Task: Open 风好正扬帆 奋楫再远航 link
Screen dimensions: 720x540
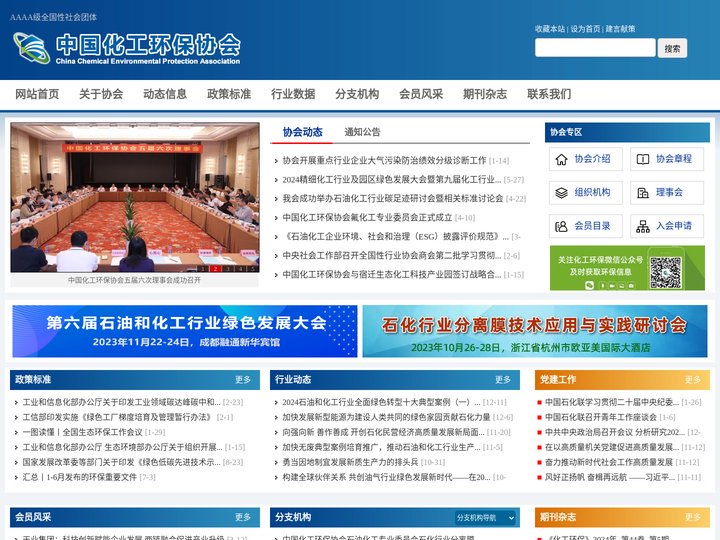Action: click(610, 477)
